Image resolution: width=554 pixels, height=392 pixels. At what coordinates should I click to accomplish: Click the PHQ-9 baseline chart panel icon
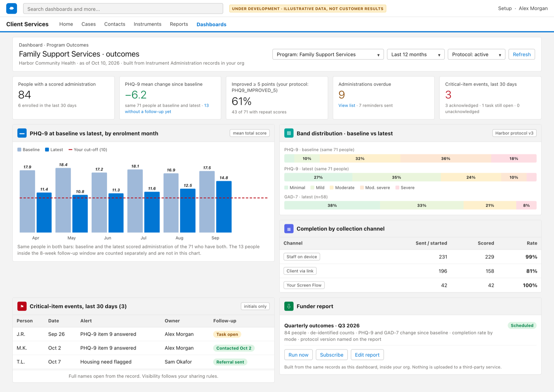[22, 133]
